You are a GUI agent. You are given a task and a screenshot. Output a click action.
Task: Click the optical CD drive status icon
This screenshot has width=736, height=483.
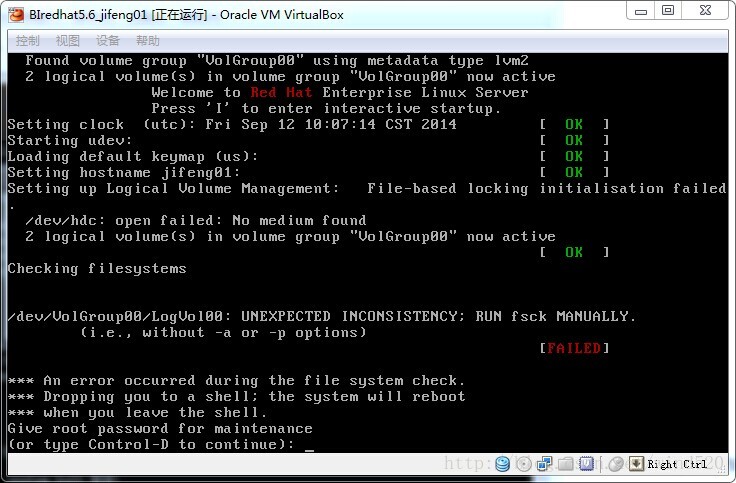click(525, 464)
